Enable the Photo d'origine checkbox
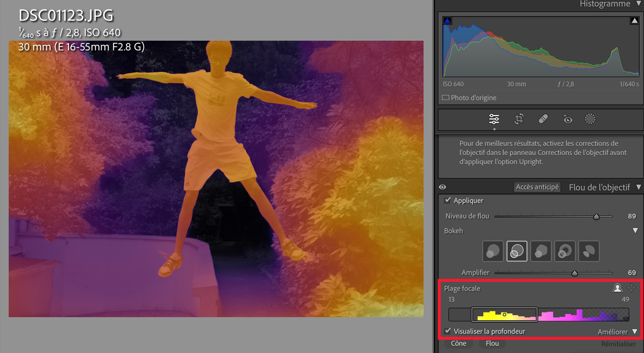Viewport: 644px width, 353px height. [445, 97]
